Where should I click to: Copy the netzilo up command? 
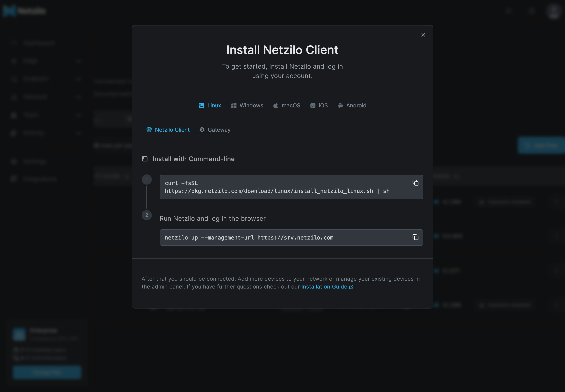tap(415, 237)
